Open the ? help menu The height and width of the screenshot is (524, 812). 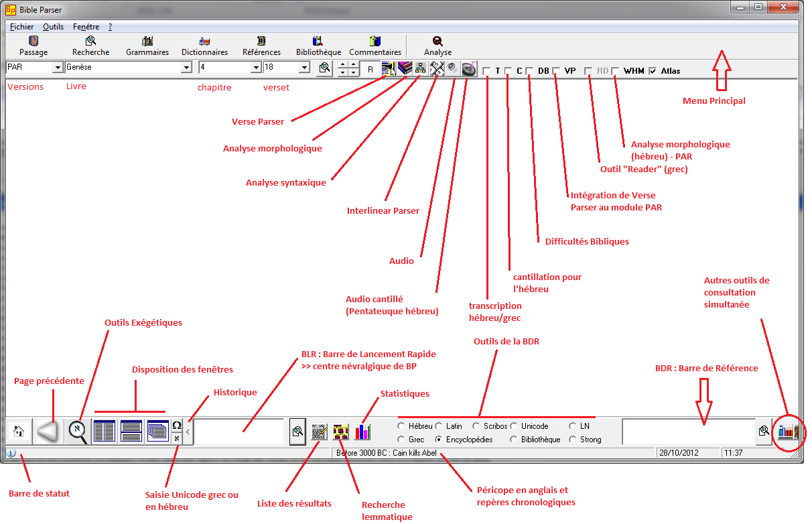coord(110,27)
